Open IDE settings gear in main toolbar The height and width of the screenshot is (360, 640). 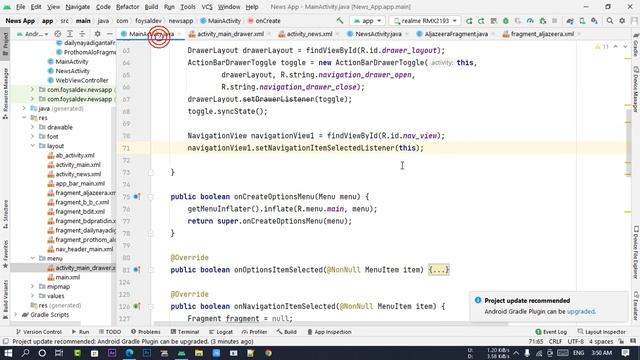pos(622,21)
